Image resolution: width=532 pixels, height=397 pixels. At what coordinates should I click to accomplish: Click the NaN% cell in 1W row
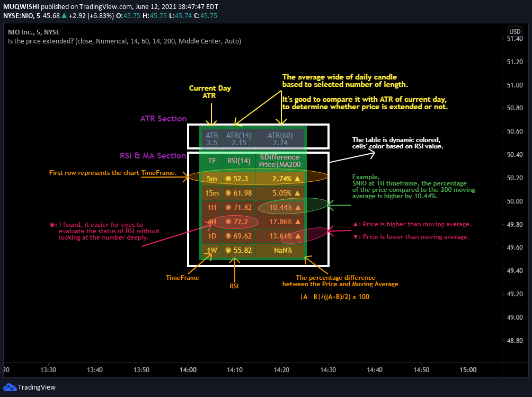280,250
